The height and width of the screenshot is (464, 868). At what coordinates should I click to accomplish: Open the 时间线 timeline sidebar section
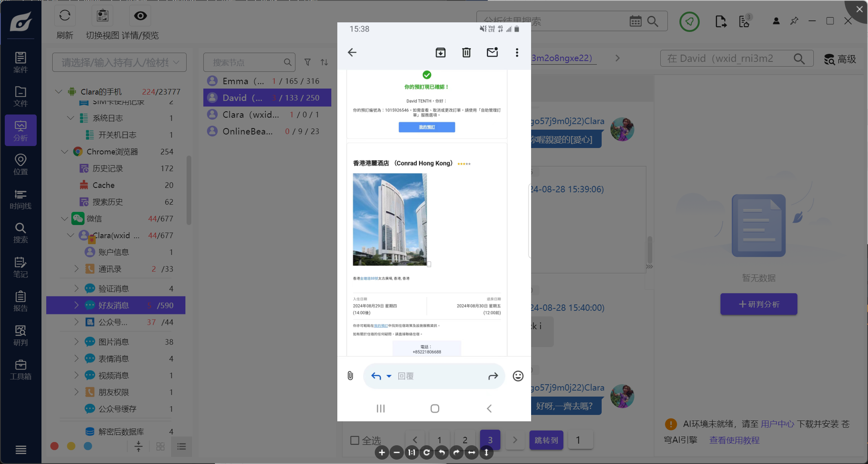[x=20, y=199]
